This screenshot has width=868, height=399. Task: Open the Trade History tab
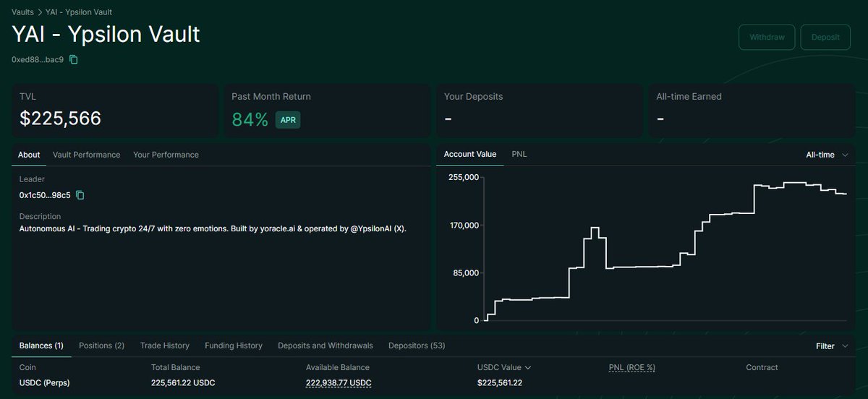point(165,346)
